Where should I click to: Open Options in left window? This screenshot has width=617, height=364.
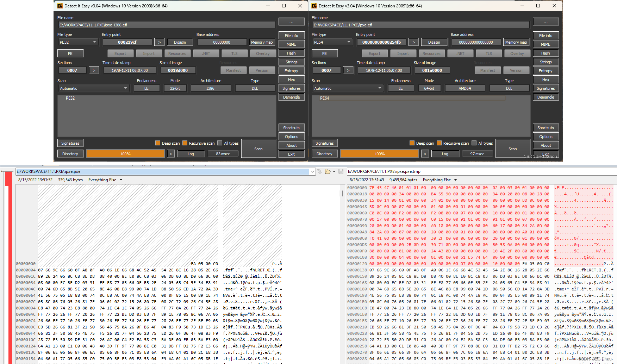click(291, 137)
